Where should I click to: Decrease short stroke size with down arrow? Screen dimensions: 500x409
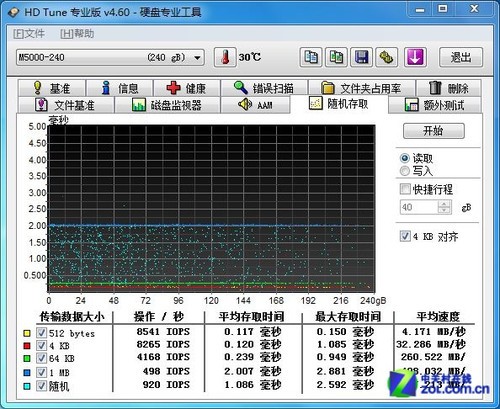tap(444, 210)
